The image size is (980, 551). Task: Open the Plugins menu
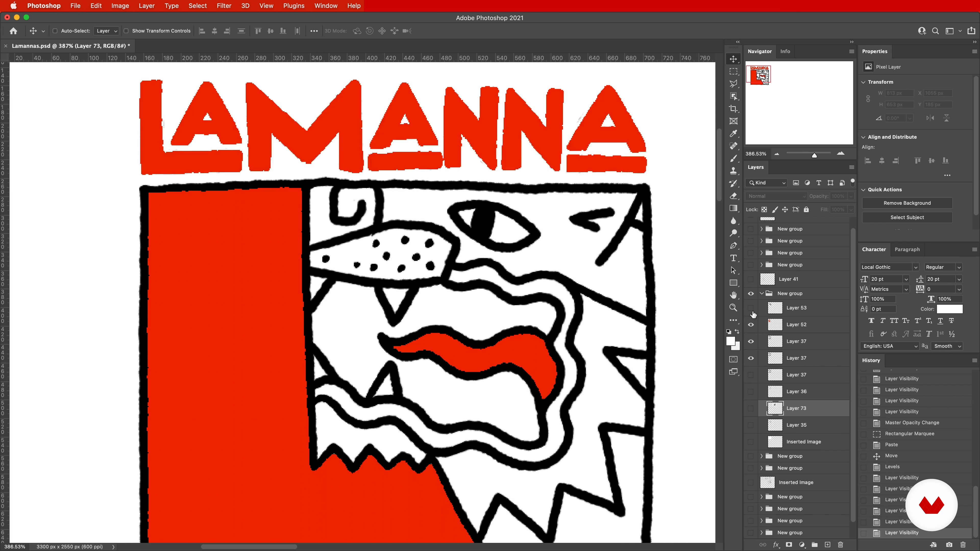pos(293,6)
